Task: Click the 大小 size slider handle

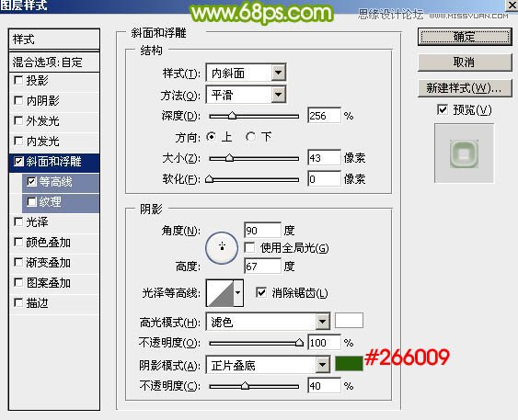Action: [x=229, y=158]
